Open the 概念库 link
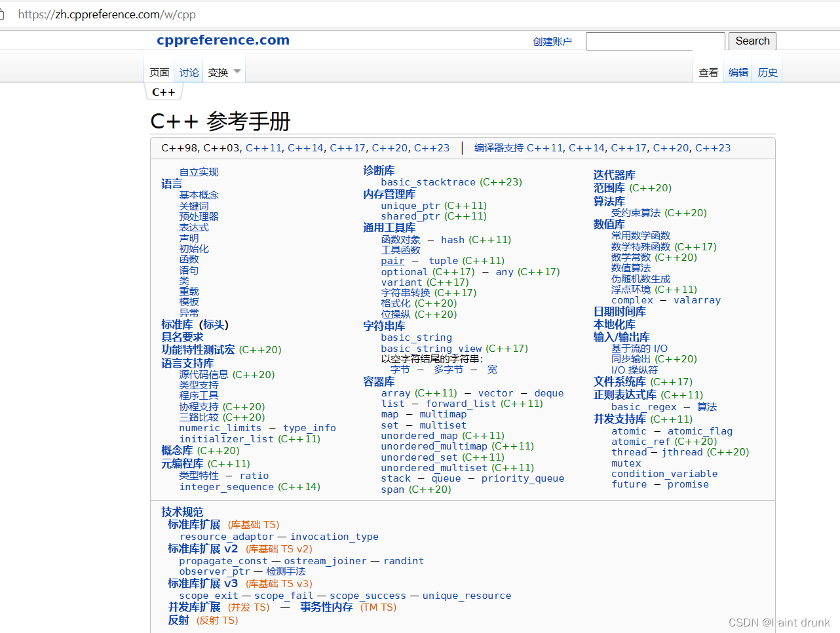The image size is (840, 633). [x=177, y=450]
